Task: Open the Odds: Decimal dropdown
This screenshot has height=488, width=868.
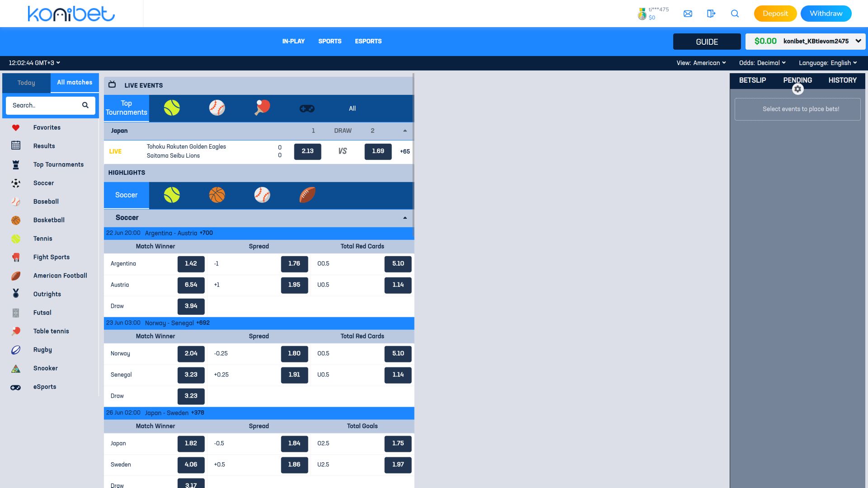Action: coord(762,63)
